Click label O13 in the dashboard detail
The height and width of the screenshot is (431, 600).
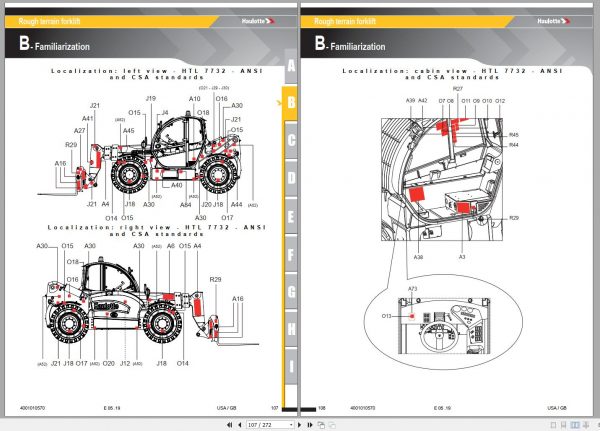tap(387, 316)
